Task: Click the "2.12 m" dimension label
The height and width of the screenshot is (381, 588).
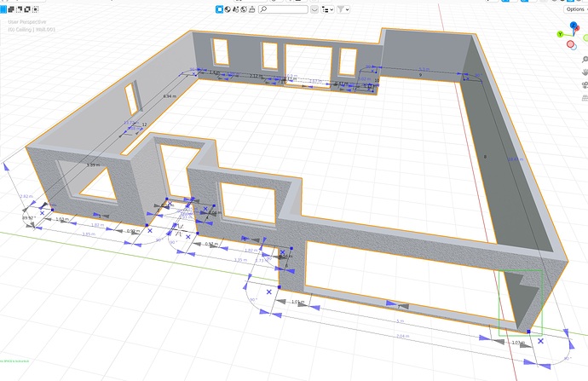Action: tap(257, 76)
